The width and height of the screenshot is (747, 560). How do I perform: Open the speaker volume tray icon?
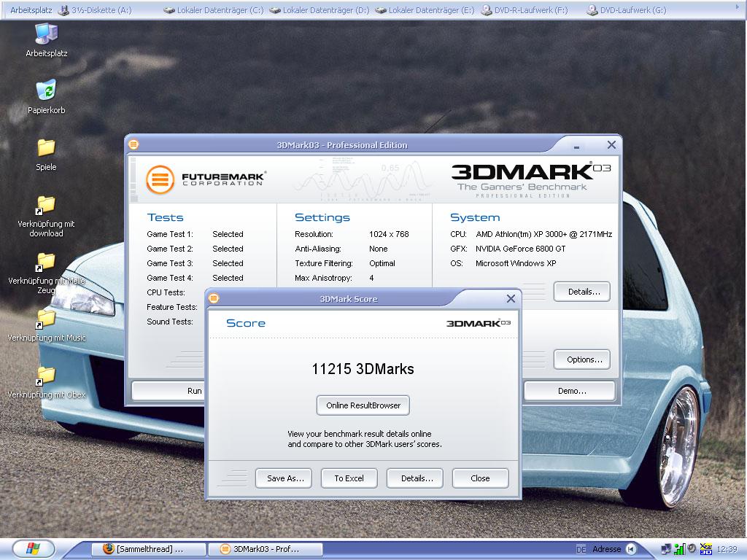692,549
